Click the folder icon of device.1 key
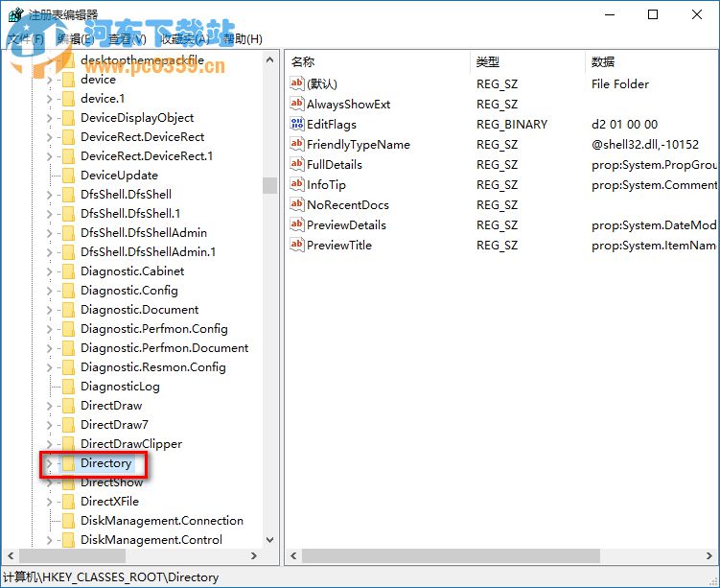The image size is (720, 588). coord(68,99)
